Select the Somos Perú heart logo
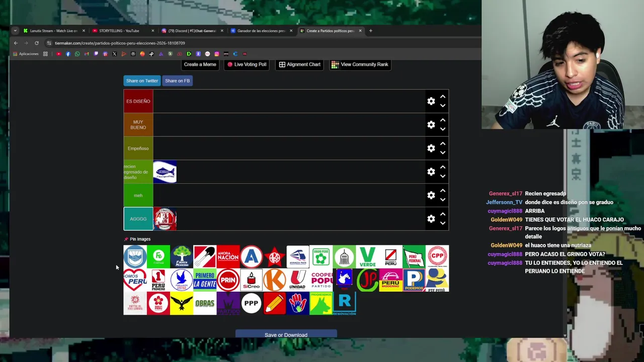Image resolution: width=644 pixels, height=362 pixels. click(x=135, y=280)
